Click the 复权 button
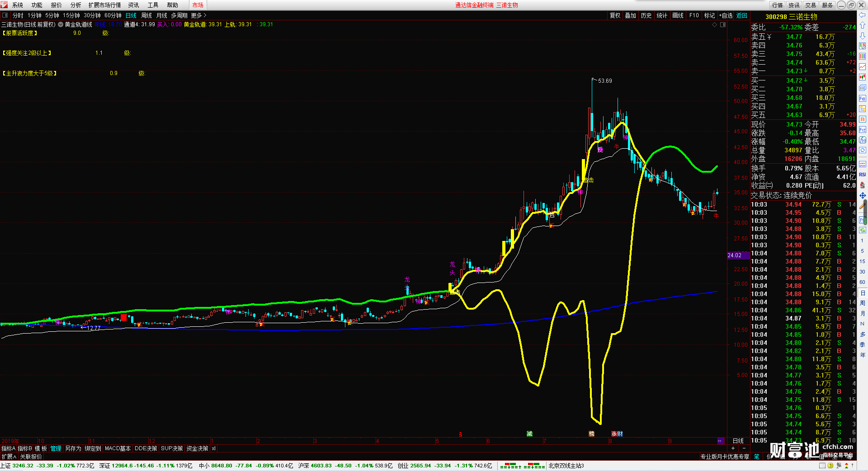The width and height of the screenshot is (868, 471). pos(615,15)
